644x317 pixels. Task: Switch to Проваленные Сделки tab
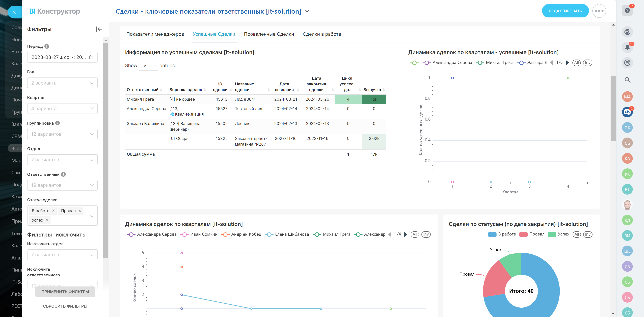(x=269, y=34)
